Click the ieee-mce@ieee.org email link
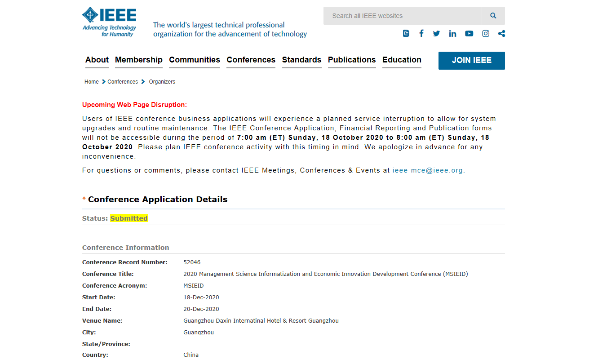Viewport: 598px width, 364px height. tap(428, 170)
